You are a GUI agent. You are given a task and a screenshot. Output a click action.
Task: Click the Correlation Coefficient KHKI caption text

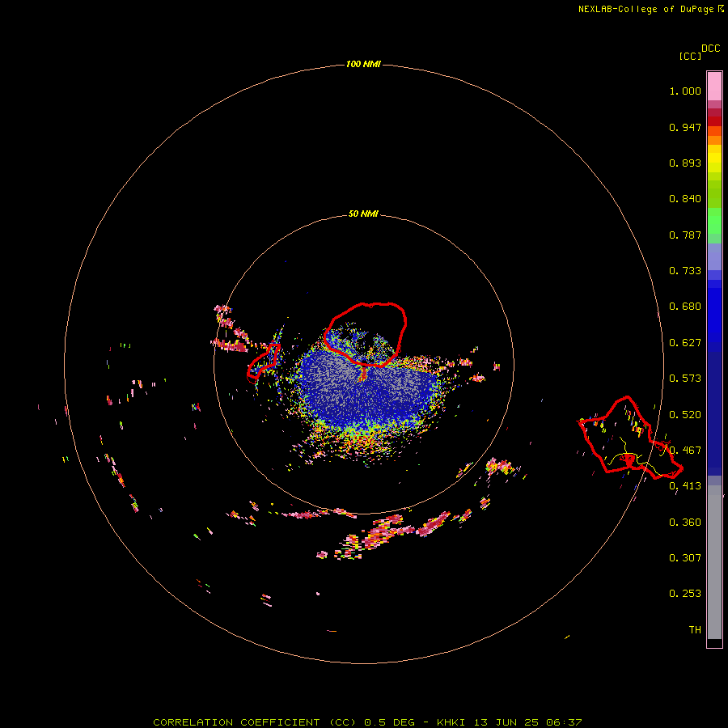tap(367, 722)
